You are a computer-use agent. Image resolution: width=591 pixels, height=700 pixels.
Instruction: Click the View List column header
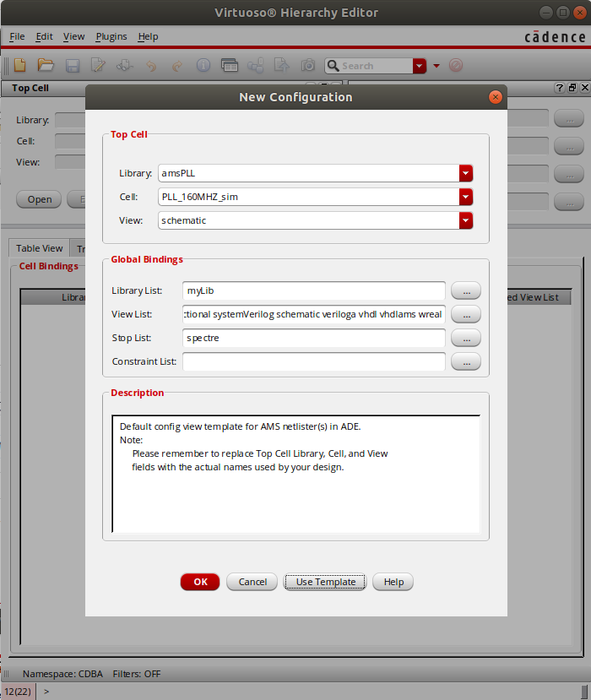pyautogui.click(x=539, y=297)
